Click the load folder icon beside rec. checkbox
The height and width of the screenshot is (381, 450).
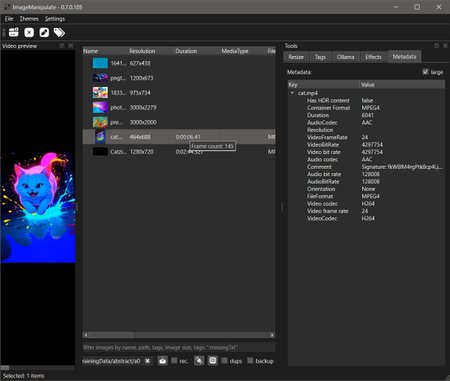pos(163,361)
